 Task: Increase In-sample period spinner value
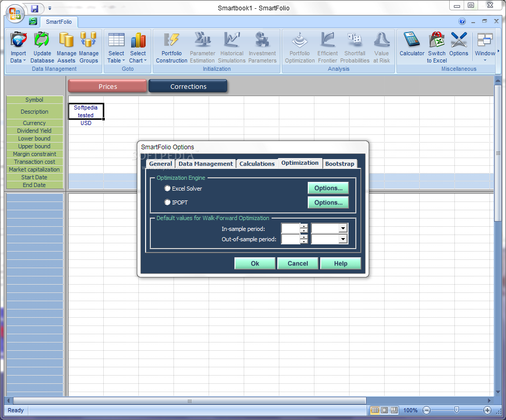304,226
